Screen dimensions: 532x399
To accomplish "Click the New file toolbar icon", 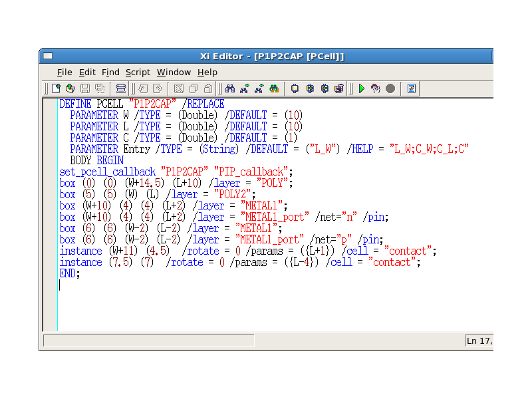I will click(57, 88).
